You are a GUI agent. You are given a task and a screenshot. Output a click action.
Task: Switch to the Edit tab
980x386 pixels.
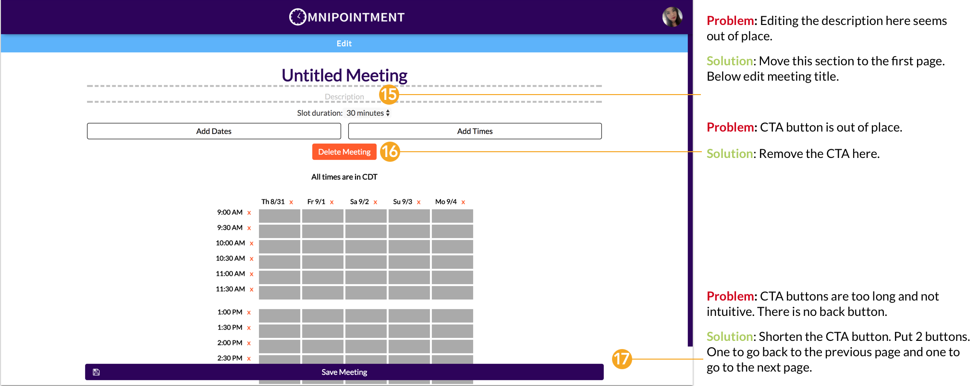[344, 43]
